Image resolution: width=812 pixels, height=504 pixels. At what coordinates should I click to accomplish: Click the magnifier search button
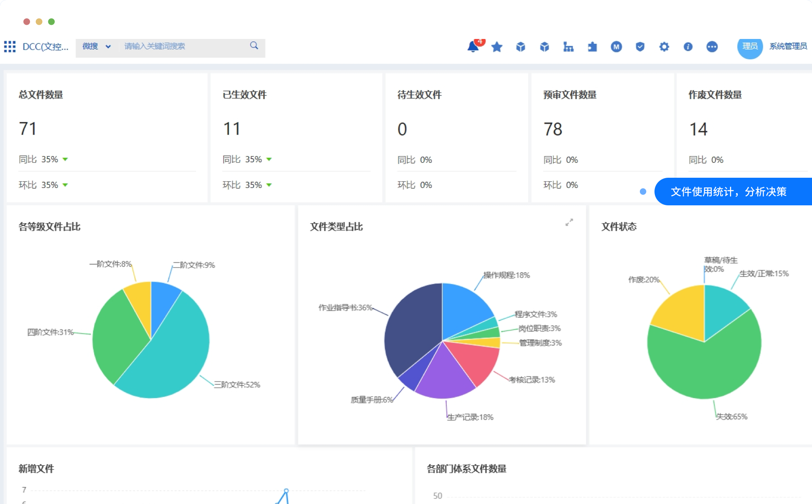pos(254,46)
